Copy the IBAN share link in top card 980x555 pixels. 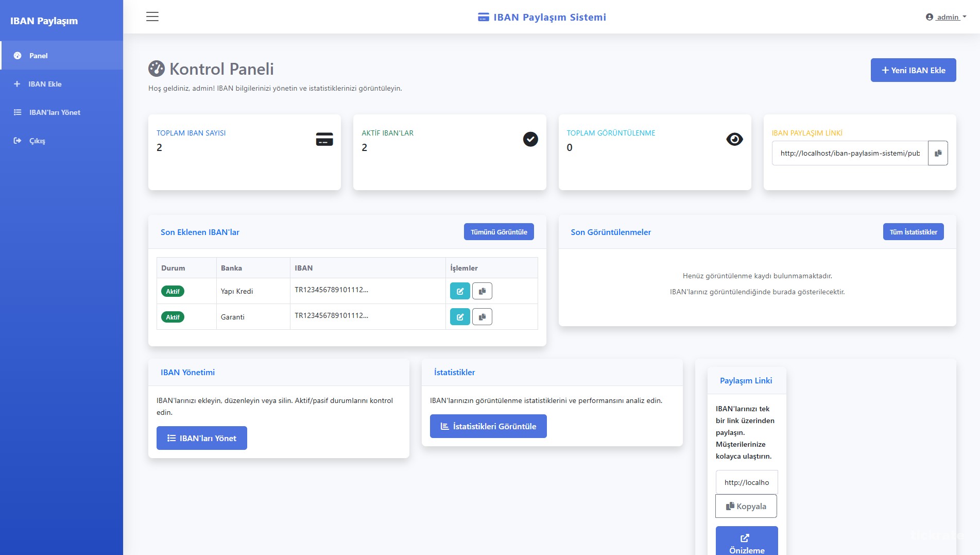point(938,153)
